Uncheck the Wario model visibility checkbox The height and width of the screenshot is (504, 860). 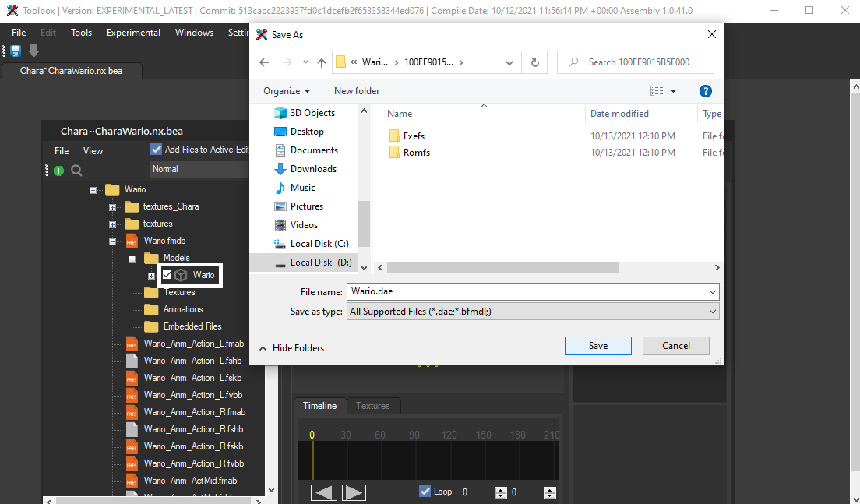pos(167,274)
